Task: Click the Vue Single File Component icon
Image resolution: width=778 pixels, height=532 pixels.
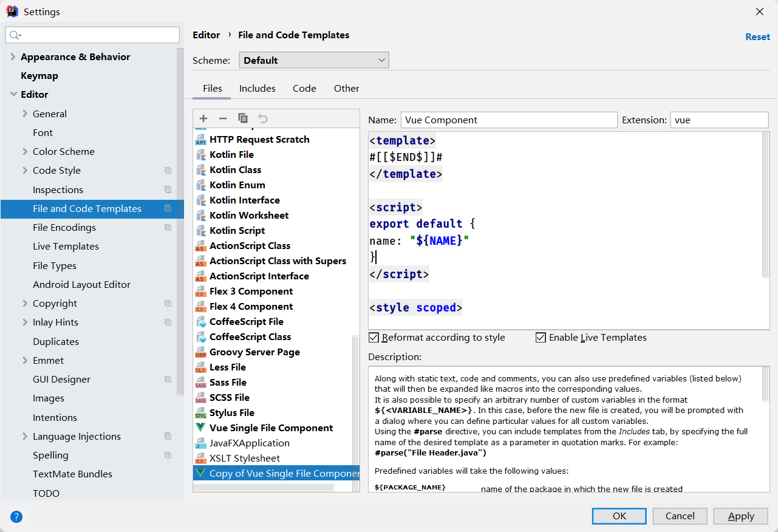Action: (x=200, y=428)
